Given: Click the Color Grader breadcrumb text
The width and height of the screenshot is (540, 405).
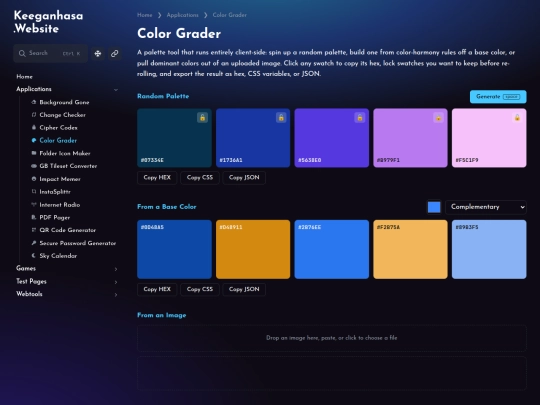Looking at the screenshot, I should click(x=230, y=15).
